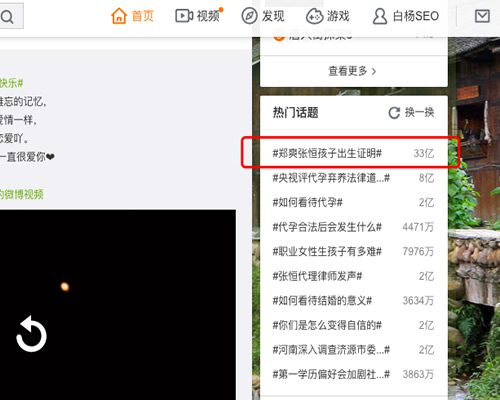Open the mail envelope icon
Screen dimensions: 500x400
coord(482,16)
